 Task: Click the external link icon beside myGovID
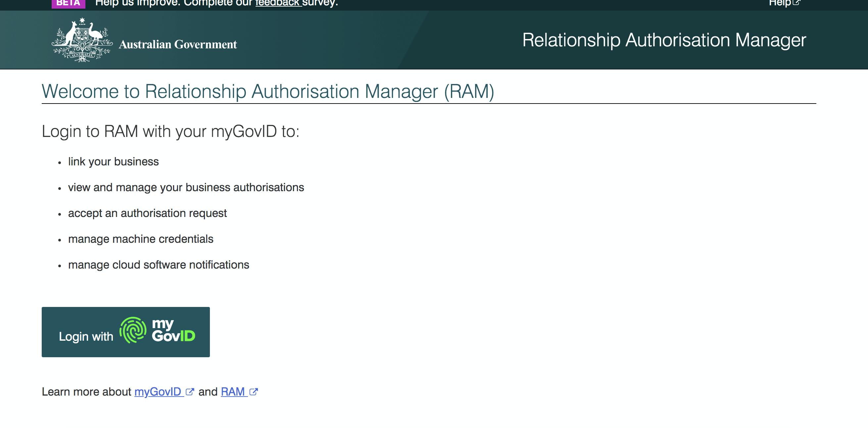tap(190, 392)
